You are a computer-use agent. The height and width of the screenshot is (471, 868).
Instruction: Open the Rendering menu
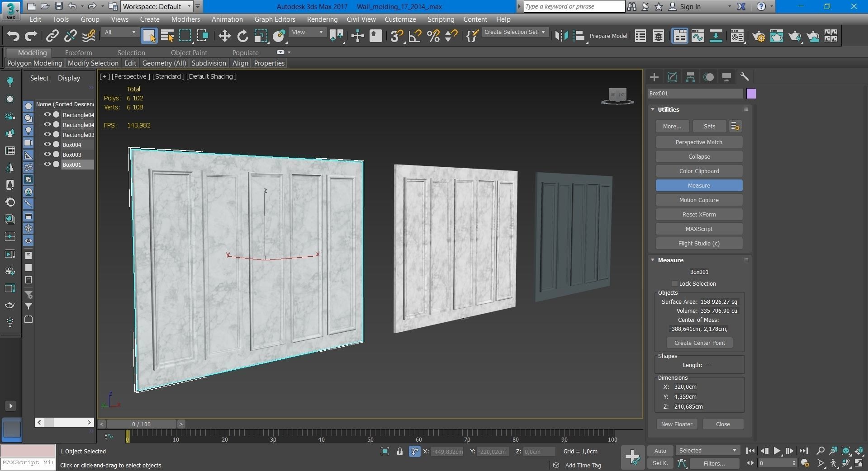pyautogui.click(x=322, y=19)
